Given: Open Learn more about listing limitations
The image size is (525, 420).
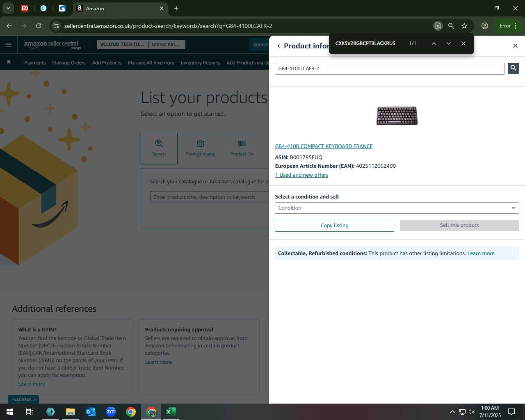Looking at the screenshot, I should coord(481,253).
